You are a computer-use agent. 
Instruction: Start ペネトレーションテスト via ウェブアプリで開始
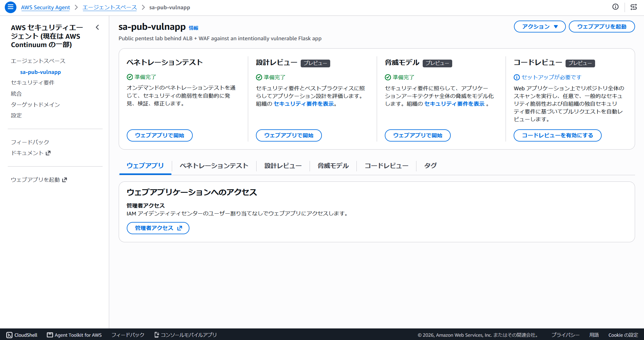[x=160, y=135]
